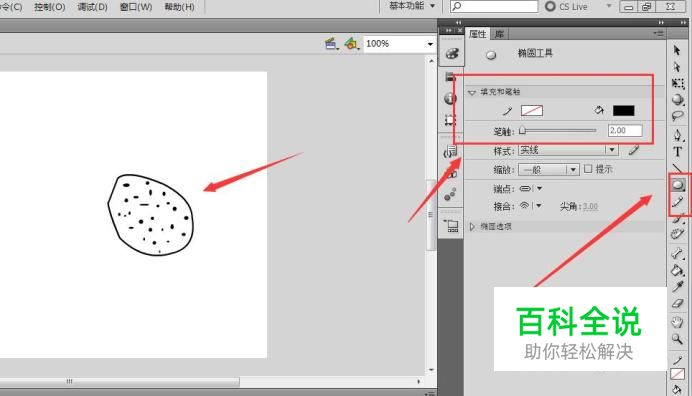Click the vertical scrollbar up arrow
The width and height of the screenshot is (692, 396).
(431, 60)
